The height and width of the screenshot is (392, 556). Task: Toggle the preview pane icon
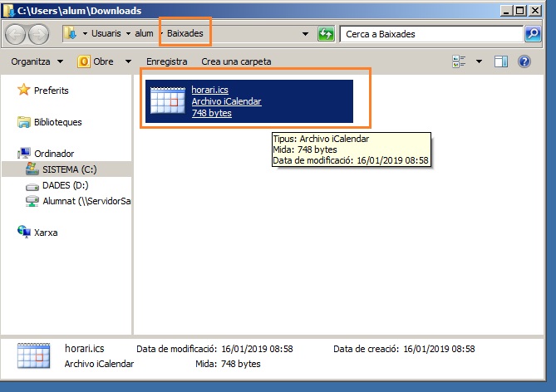pos(501,61)
